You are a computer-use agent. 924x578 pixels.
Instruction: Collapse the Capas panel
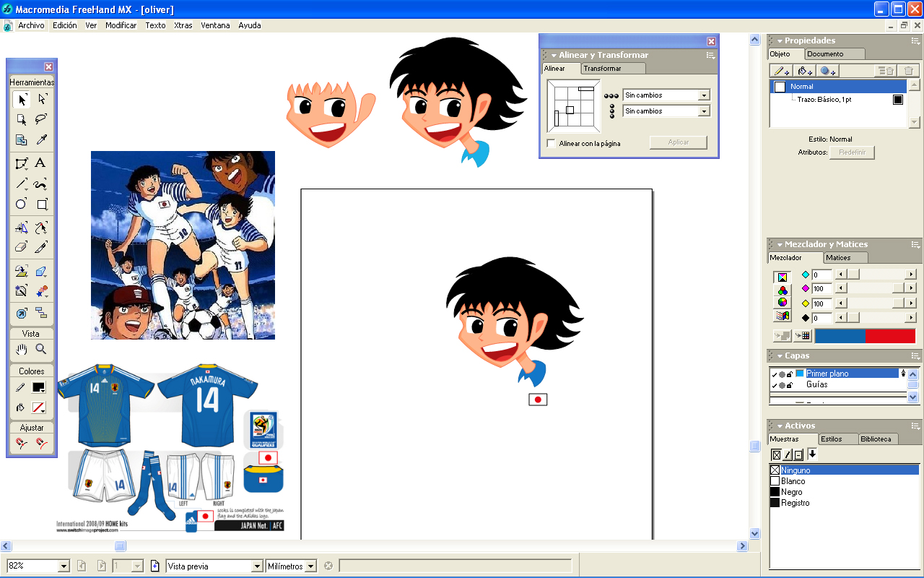(x=780, y=356)
